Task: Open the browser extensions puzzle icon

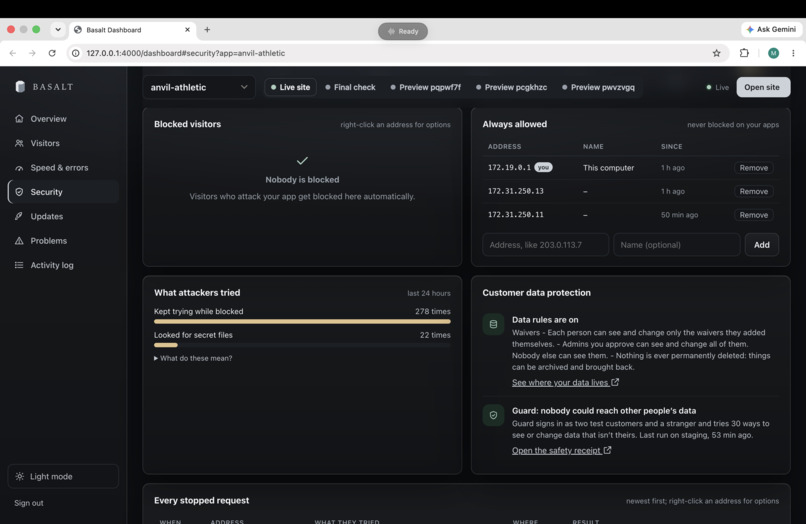Action: (744, 53)
